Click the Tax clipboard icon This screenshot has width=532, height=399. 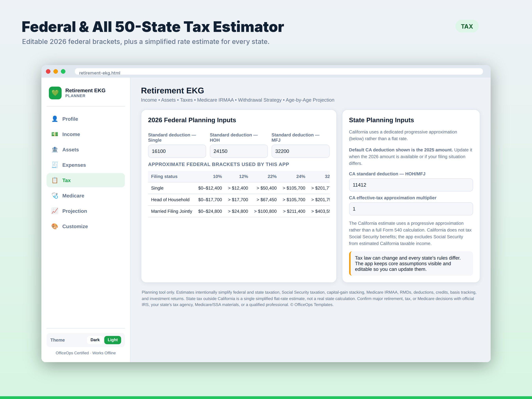point(55,180)
